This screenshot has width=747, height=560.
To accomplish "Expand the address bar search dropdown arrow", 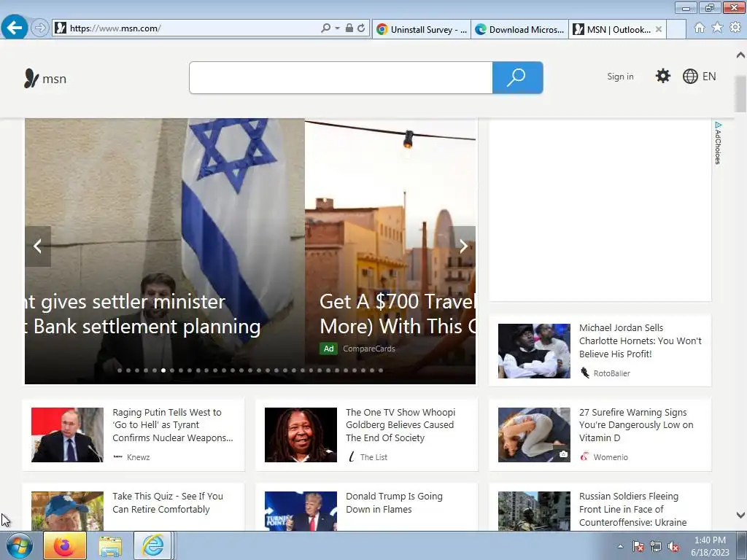I will click(x=337, y=28).
